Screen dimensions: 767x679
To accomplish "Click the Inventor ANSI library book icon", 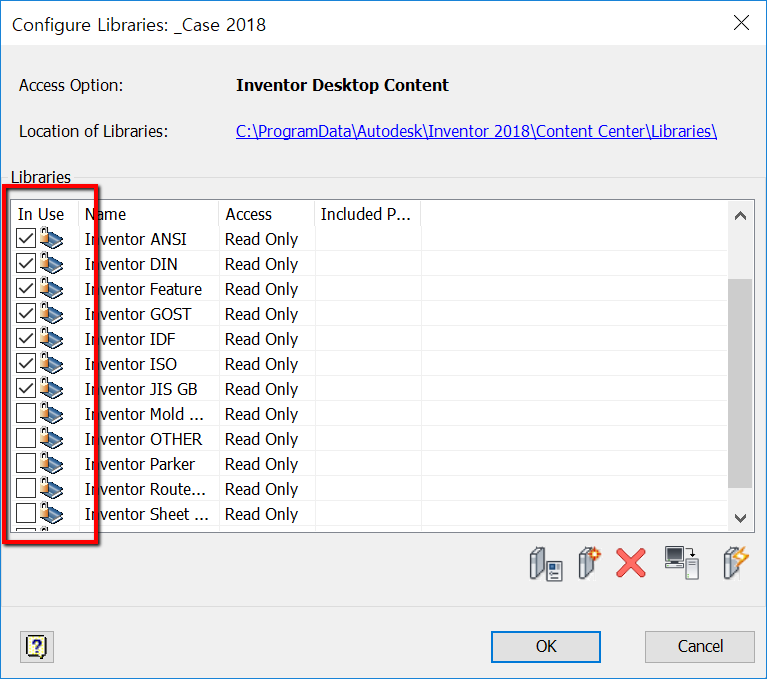I will [51, 238].
